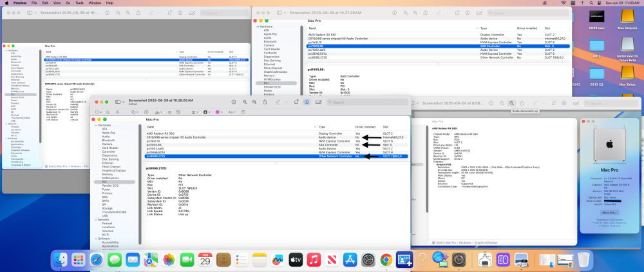Click Search field in the 10.27.39 AM window
644x272 pixels.
point(528,13)
